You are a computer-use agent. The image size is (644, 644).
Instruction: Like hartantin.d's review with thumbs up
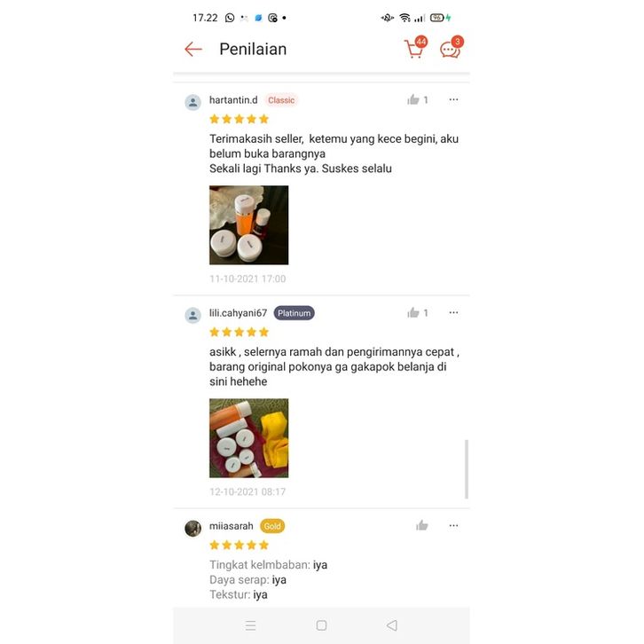413,100
